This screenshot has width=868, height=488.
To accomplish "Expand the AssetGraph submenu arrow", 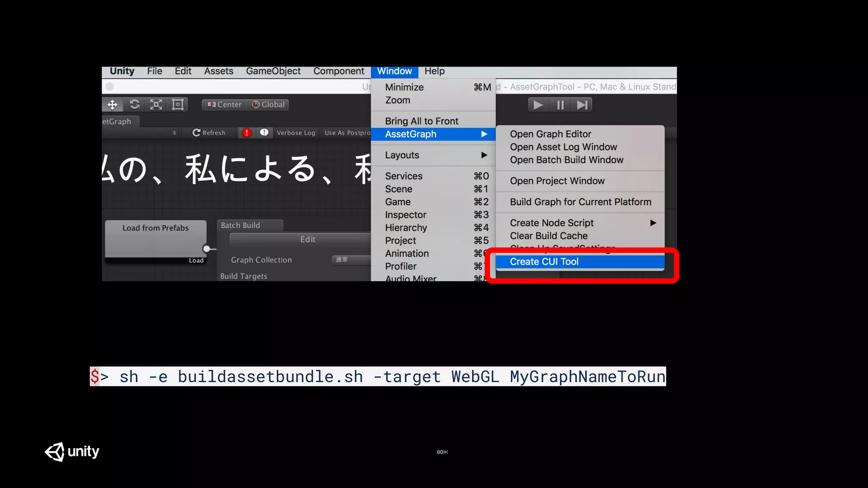I will coord(484,134).
